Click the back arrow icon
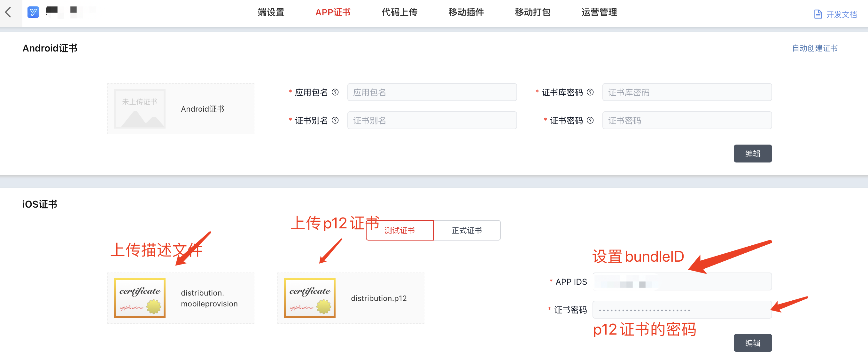The height and width of the screenshot is (364, 868). point(8,12)
